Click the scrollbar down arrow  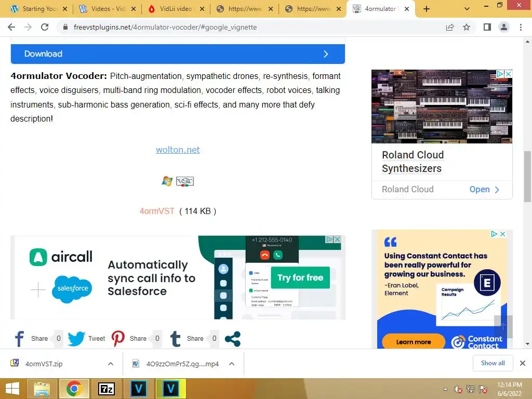click(528, 344)
